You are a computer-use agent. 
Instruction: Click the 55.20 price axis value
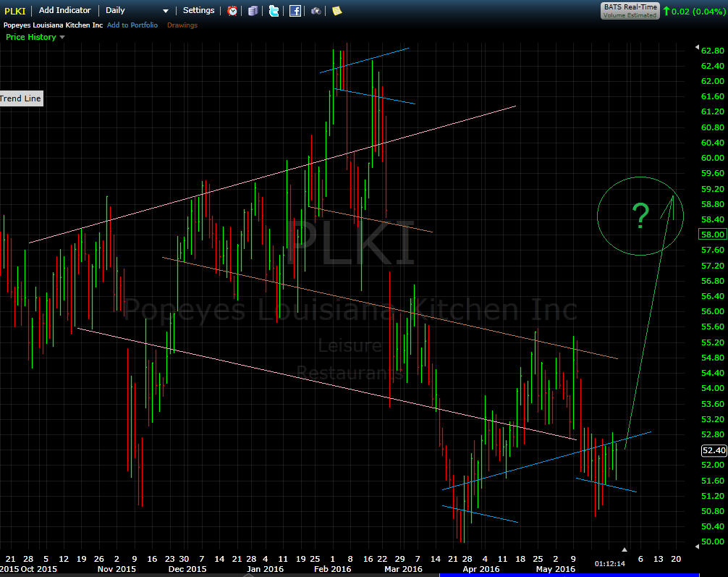[x=713, y=342]
